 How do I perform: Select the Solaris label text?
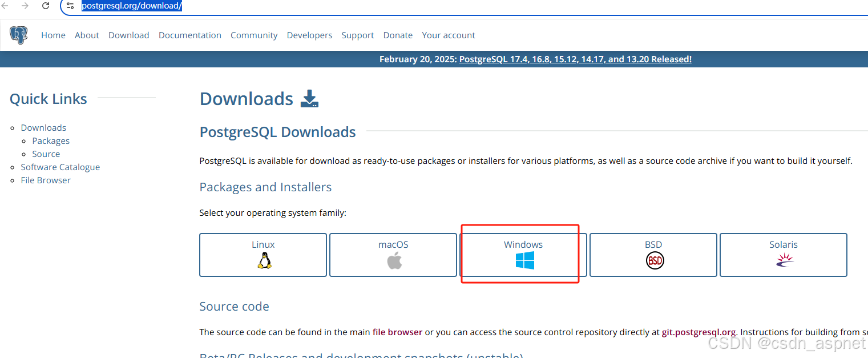(784, 244)
